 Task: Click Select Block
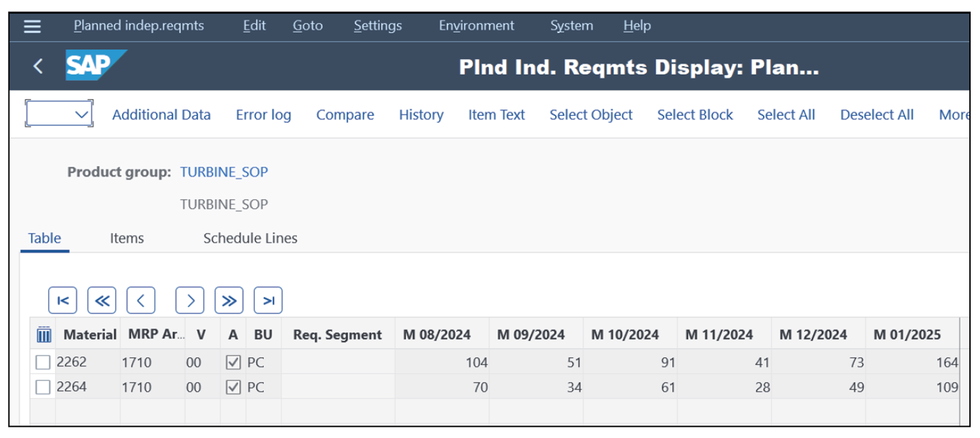point(695,115)
